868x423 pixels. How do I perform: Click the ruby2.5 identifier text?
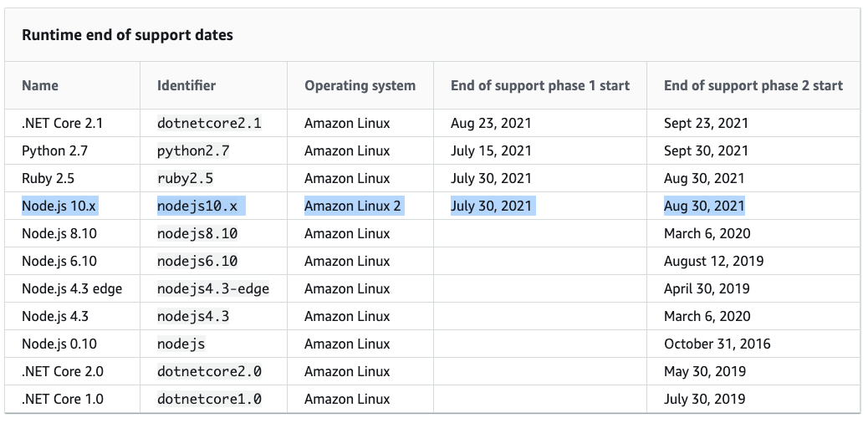pyautogui.click(x=185, y=179)
